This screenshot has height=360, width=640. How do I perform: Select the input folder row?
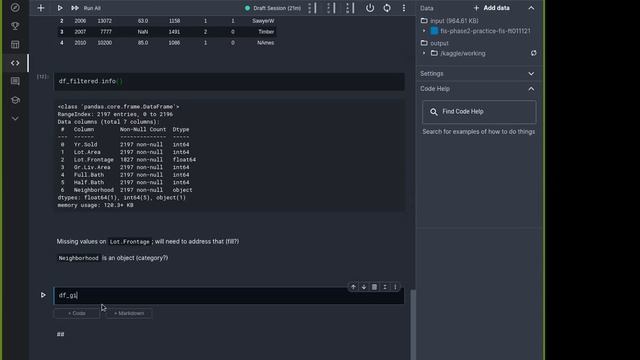tap(449, 20)
